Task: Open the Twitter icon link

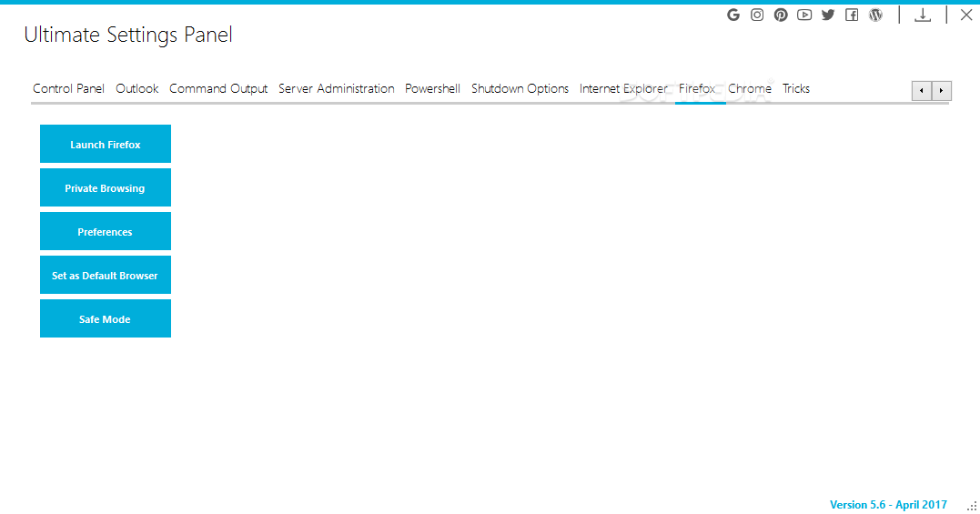Action: 828,15
